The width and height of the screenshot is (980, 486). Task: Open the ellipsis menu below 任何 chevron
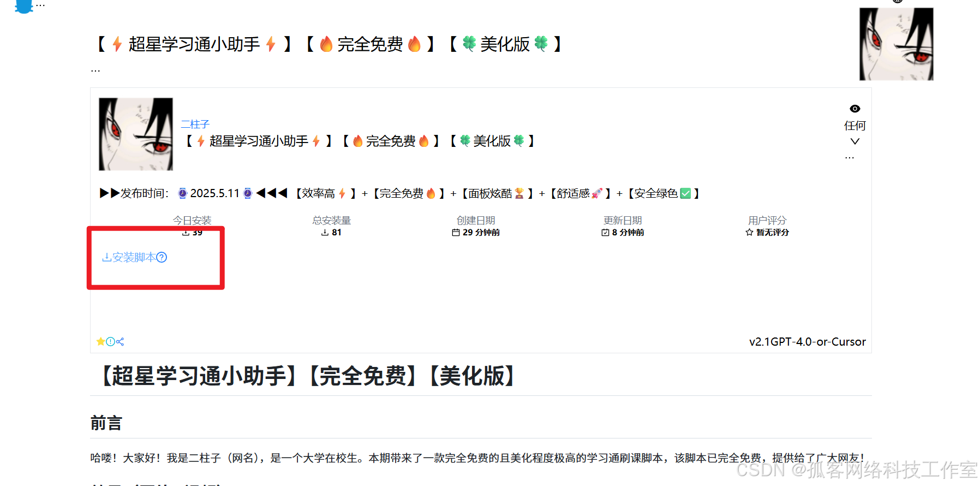click(x=850, y=157)
